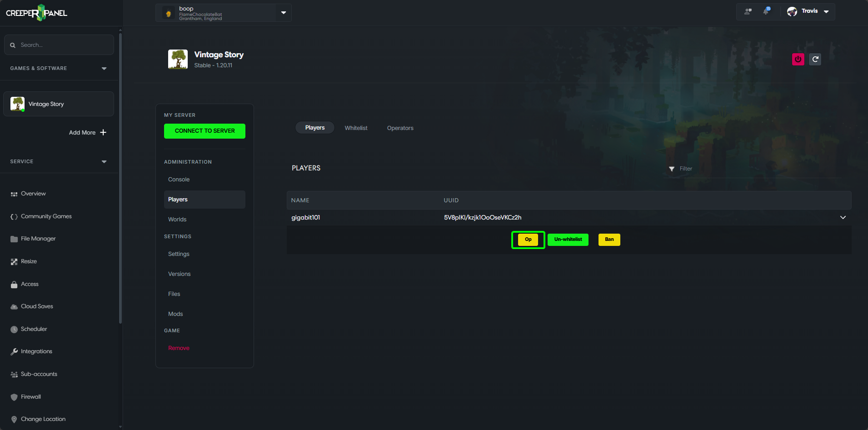Expand the Travis account dropdown arrow
This screenshot has height=430, width=868.
click(x=826, y=12)
